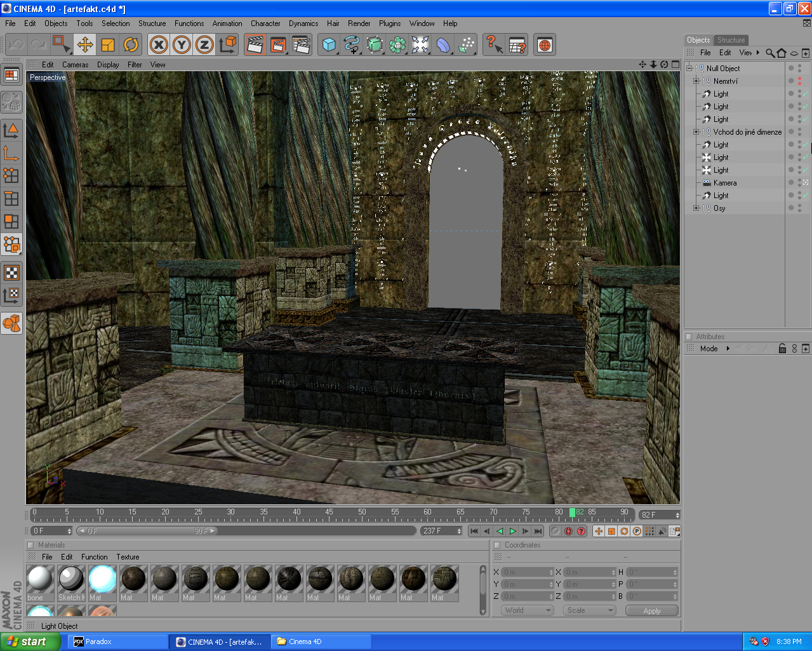Open the World coordinate dropdown
The height and width of the screenshot is (651, 812).
(527, 610)
